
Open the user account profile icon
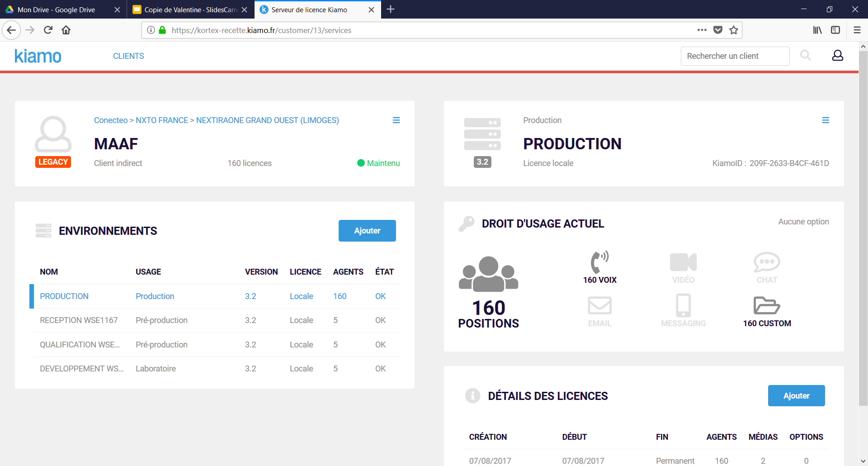(x=837, y=56)
